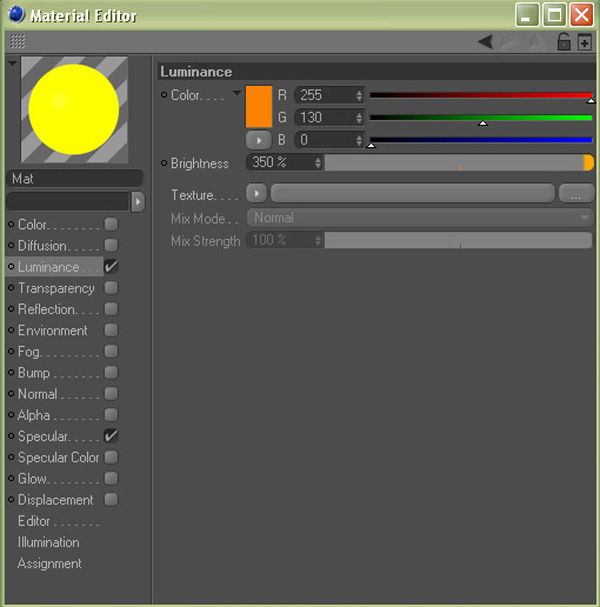Click the forward arrow navigation icon
The width and height of the screenshot is (600, 607).
[508, 42]
